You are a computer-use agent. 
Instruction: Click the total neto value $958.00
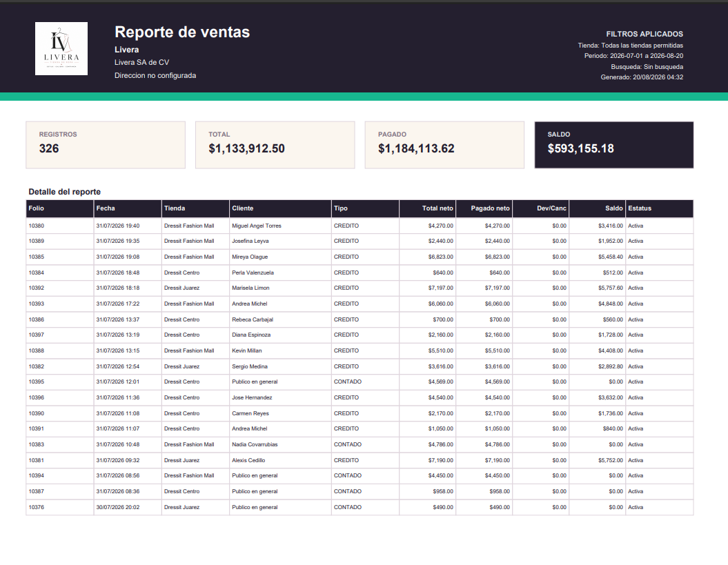(x=443, y=491)
